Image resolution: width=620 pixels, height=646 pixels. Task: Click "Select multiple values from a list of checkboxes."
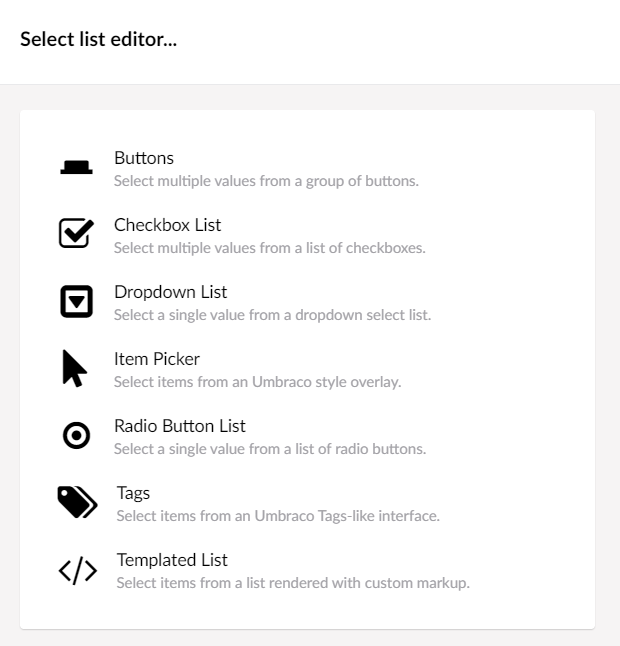coord(269,248)
